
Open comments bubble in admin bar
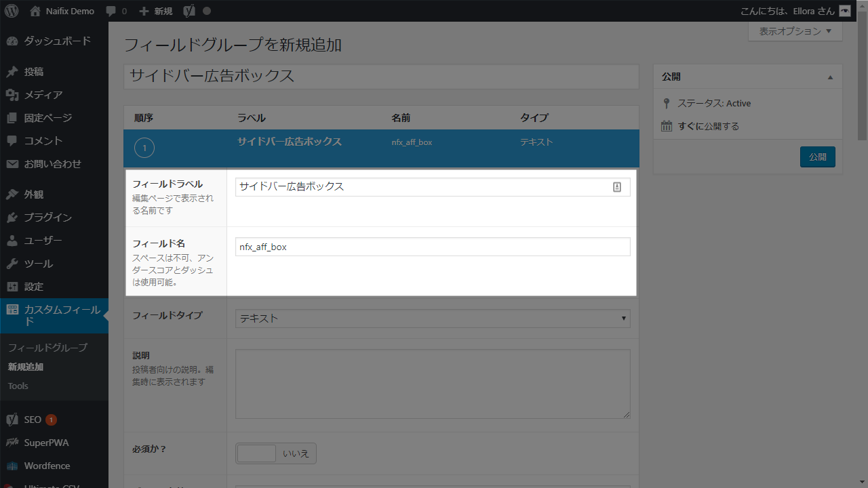111,12
